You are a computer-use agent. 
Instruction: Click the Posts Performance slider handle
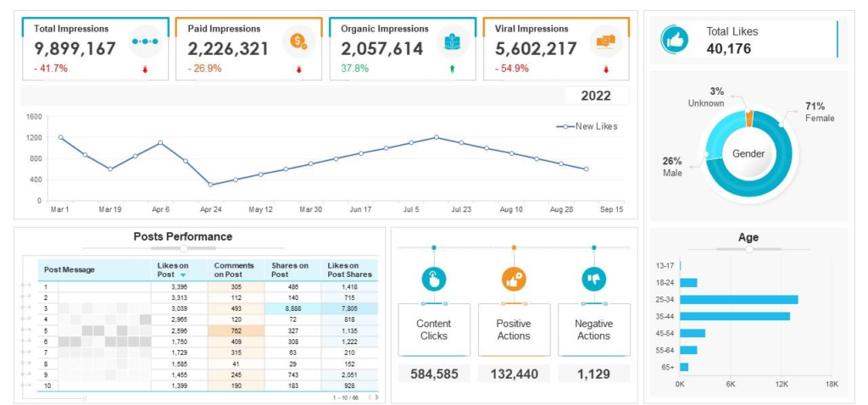(184, 248)
